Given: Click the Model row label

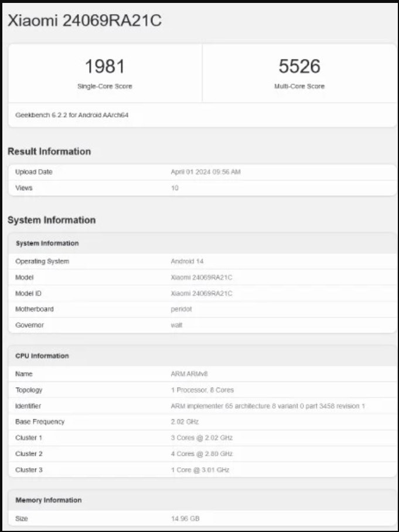Looking at the screenshot, I should pyautogui.click(x=25, y=277).
